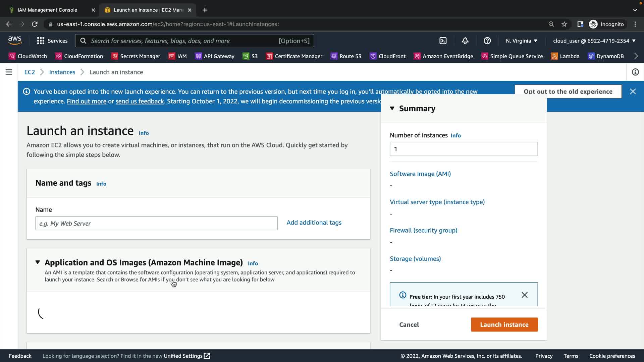This screenshot has height=362, width=644.
Task: Open the N. Virginia region dropdown
Action: [522, 41]
